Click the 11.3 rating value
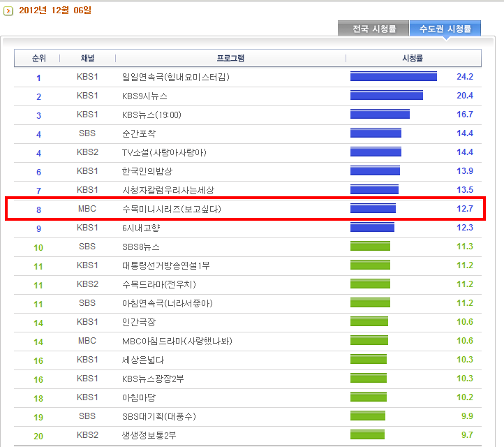The image size is (504, 447). (465, 247)
